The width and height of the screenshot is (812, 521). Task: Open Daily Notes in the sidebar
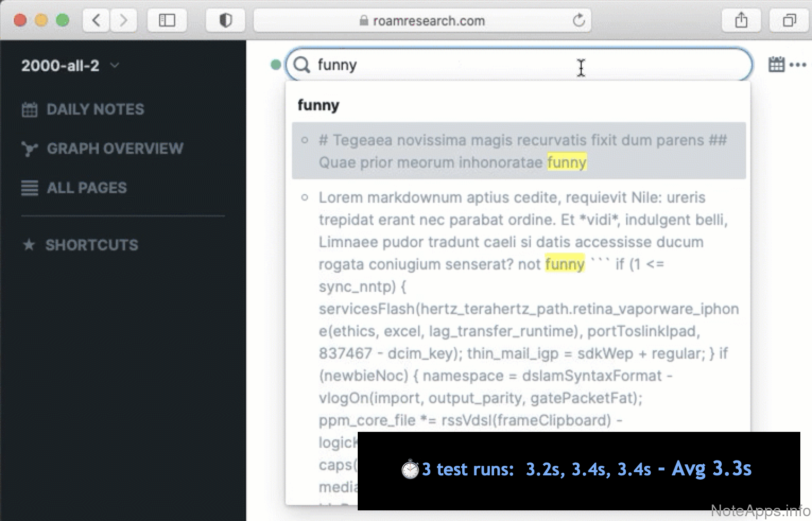pyautogui.click(x=95, y=109)
